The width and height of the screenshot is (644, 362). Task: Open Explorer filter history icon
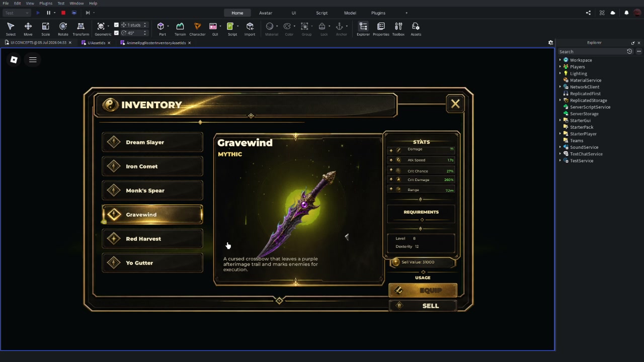coord(629,51)
